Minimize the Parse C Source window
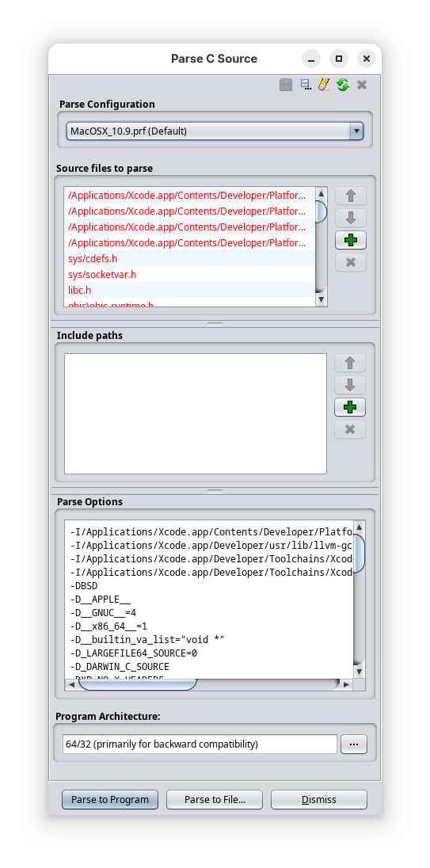 (x=311, y=59)
